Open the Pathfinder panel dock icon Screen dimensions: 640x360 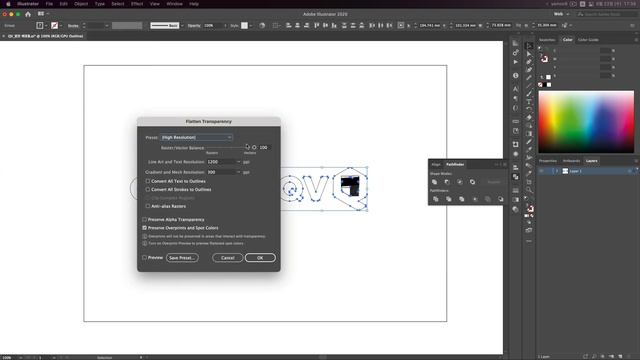tap(516, 177)
